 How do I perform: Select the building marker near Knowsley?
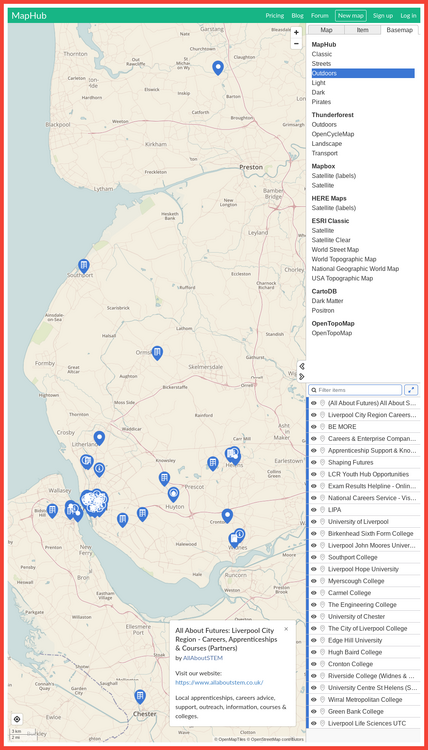[x=164, y=478]
